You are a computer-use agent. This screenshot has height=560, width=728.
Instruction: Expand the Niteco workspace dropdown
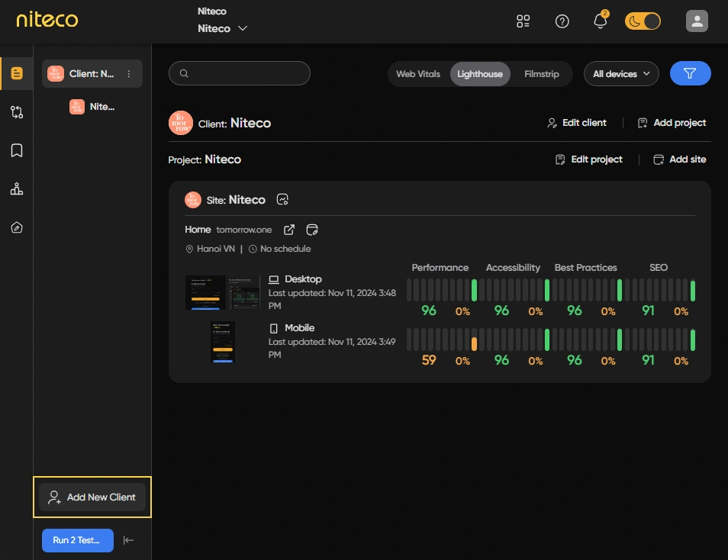point(222,28)
